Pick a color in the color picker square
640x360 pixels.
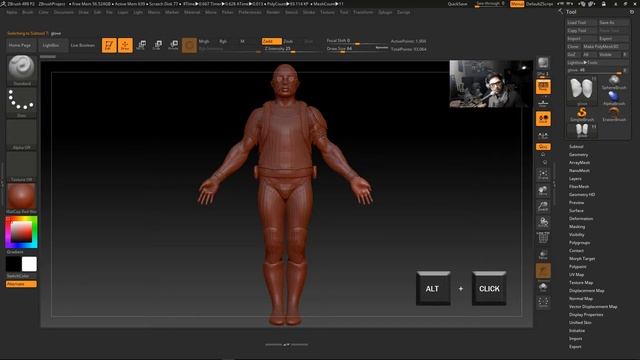click(x=21, y=232)
